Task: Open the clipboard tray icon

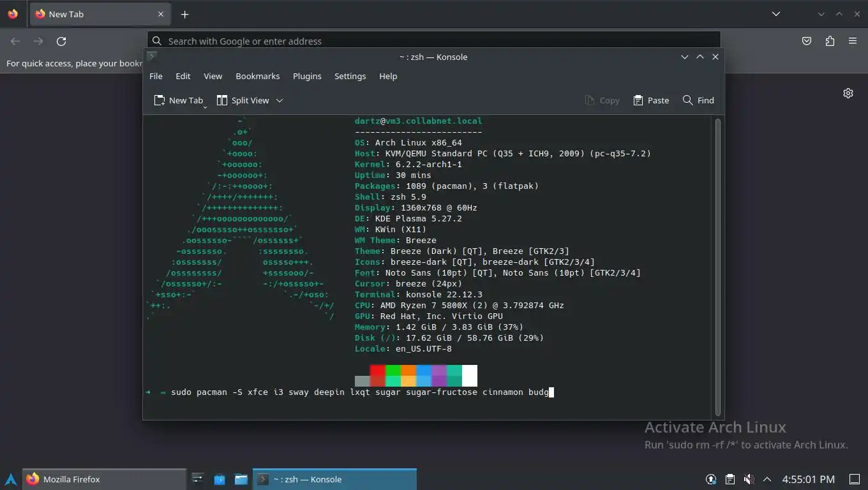Action: 730,479
